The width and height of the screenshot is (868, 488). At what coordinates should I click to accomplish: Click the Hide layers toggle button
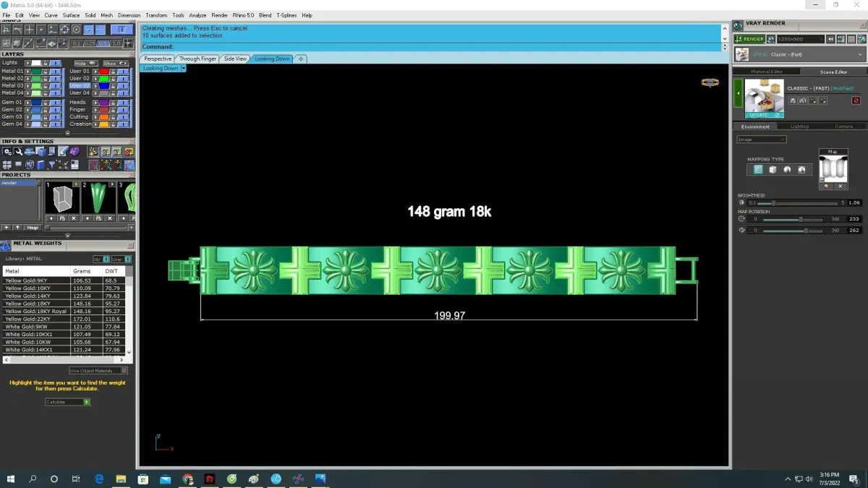86,63
